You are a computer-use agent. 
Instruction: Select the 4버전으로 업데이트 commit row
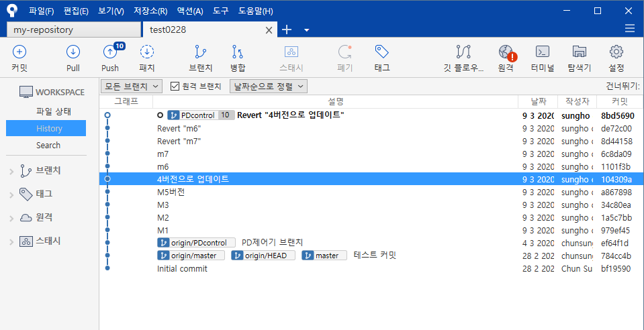372,179
